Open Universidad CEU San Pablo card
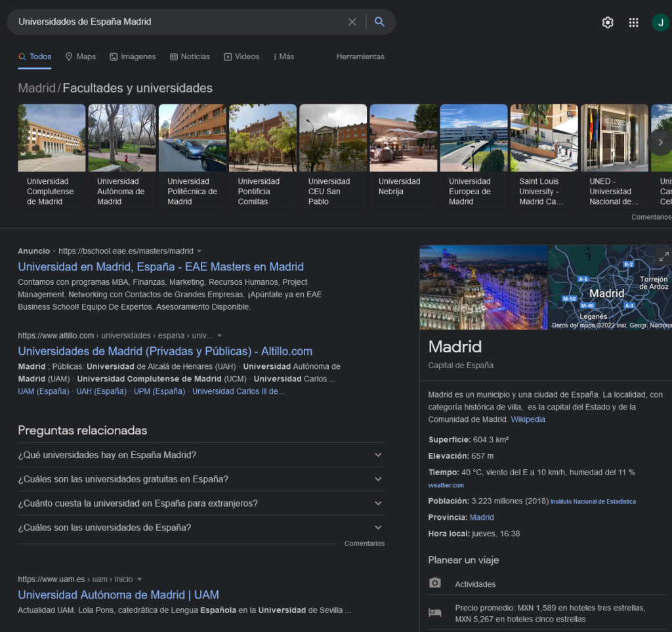The height and width of the screenshot is (632, 672). click(x=333, y=156)
